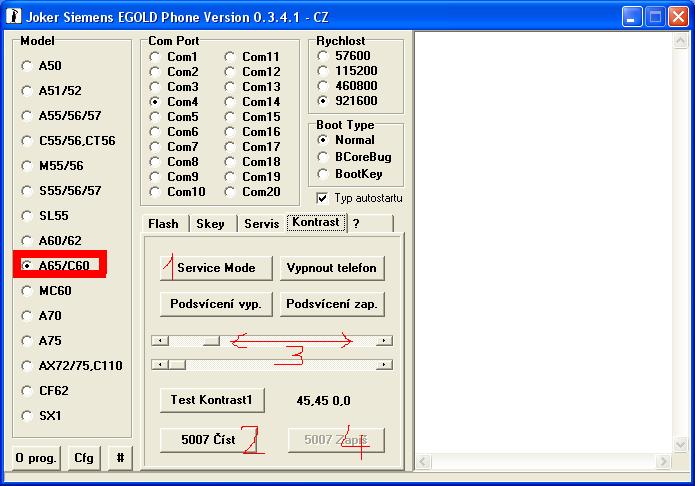Click left arrow of lower contrast slider

[160, 364]
